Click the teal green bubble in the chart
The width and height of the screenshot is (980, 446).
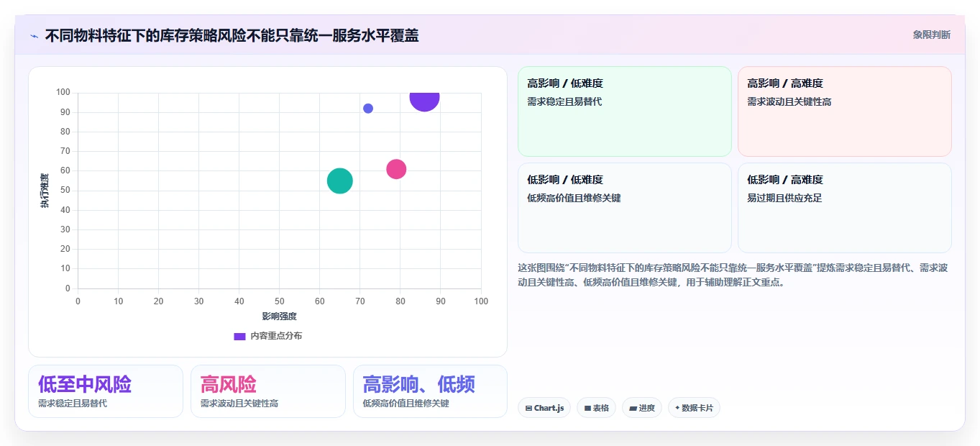(x=340, y=181)
